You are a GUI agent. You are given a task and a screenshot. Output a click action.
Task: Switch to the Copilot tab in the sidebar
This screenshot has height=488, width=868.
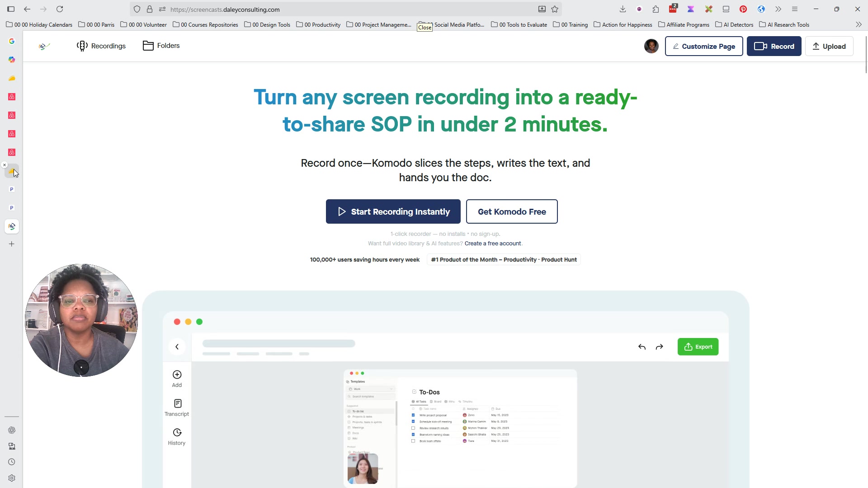[12, 60]
